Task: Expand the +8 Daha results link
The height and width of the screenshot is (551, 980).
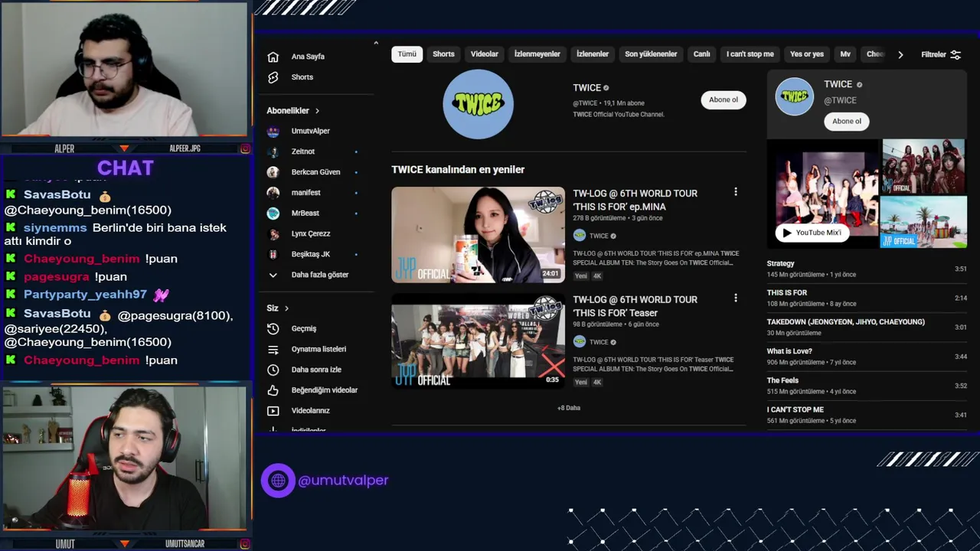Action: (569, 408)
